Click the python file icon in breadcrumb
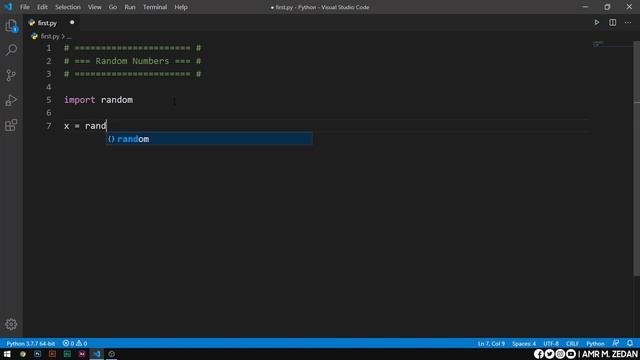The height and width of the screenshot is (360, 640). [34, 36]
